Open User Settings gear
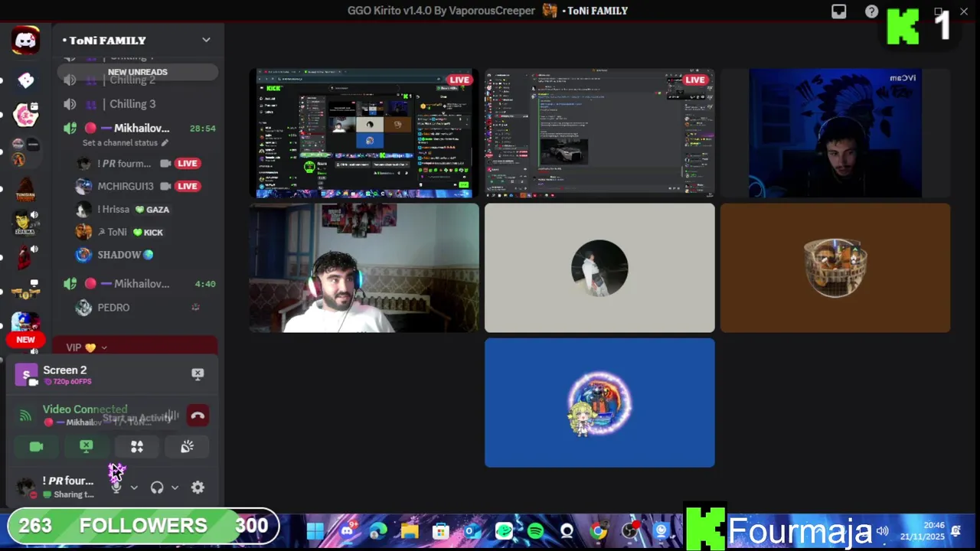Viewport: 980px width, 551px height. (198, 487)
